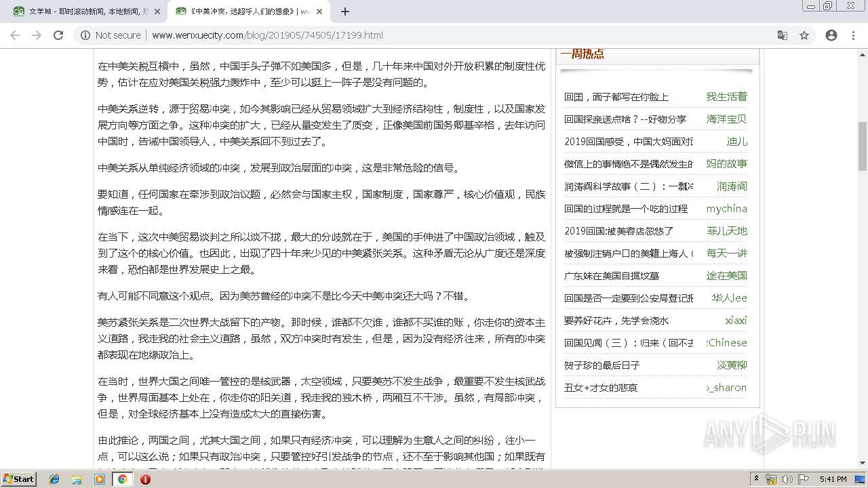Open hot article 润涛阎科学故事（二）
868x488 pixels.
(629, 186)
